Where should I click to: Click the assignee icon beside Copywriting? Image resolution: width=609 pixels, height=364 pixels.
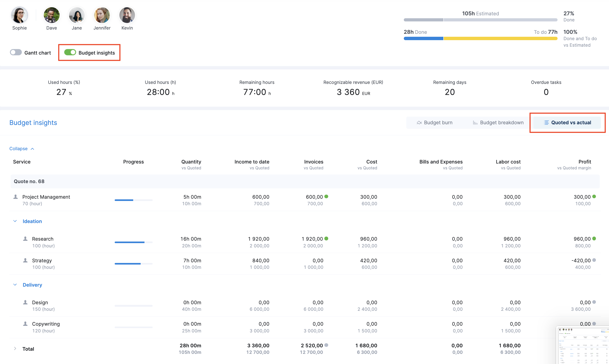pos(25,324)
